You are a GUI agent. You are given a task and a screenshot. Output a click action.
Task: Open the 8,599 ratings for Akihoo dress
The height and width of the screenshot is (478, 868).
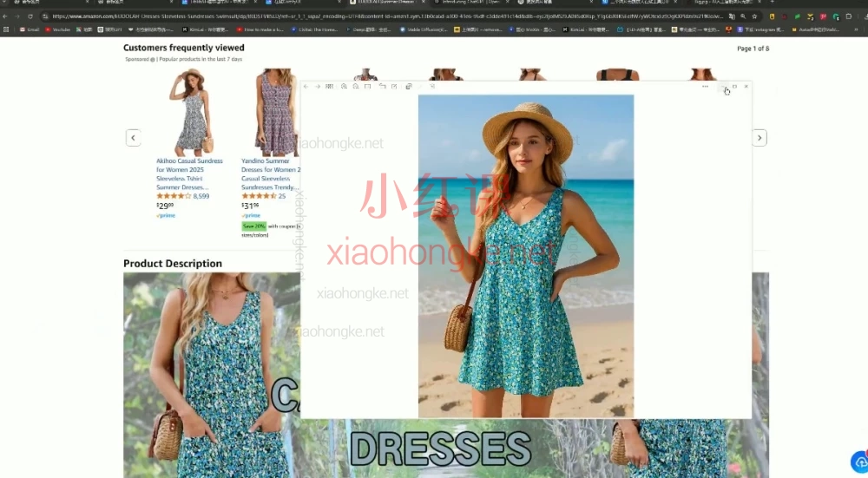point(201,196)
